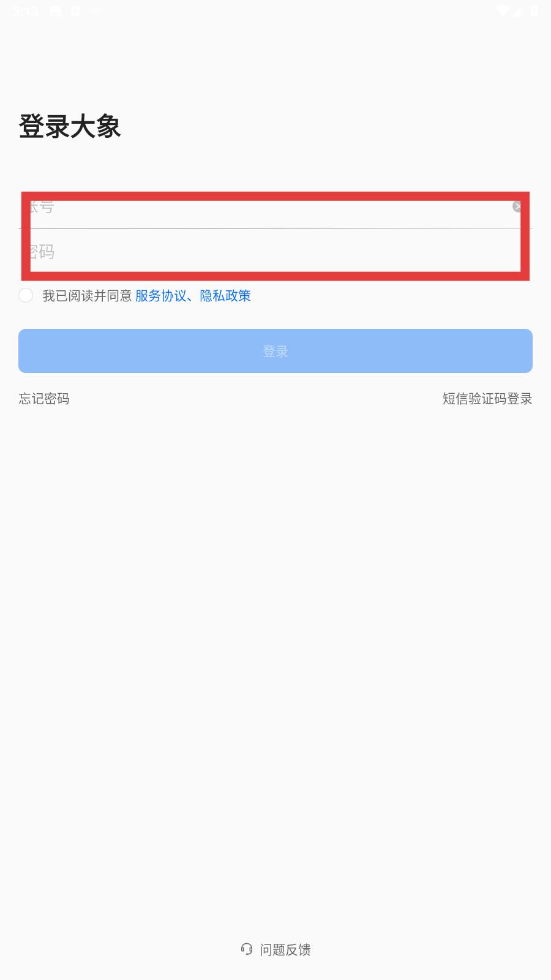Image resolution: width=551 pixels, height=980 pixels.
Task: Open the 服务协议 service agreement link
Action: point(161,296)
